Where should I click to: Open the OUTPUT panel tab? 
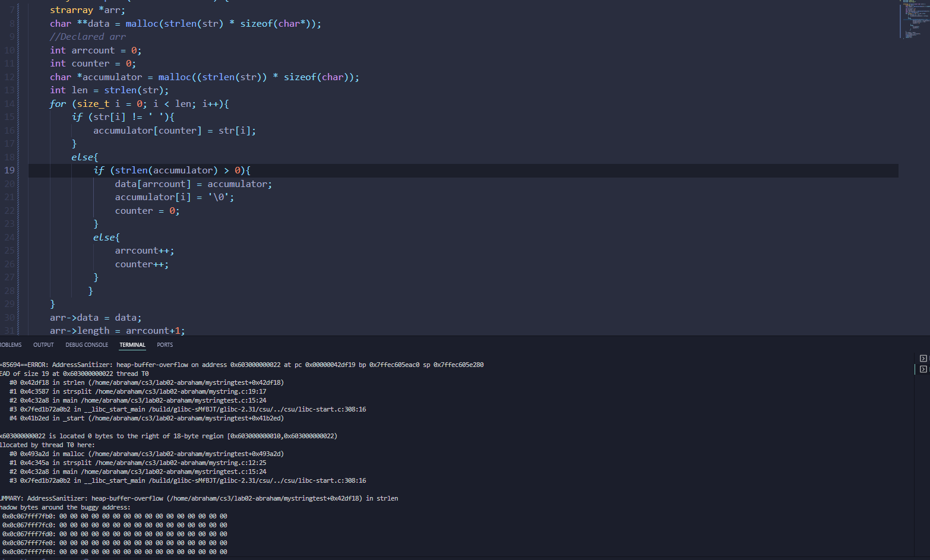pyautogui.click(x=43, y=345)
